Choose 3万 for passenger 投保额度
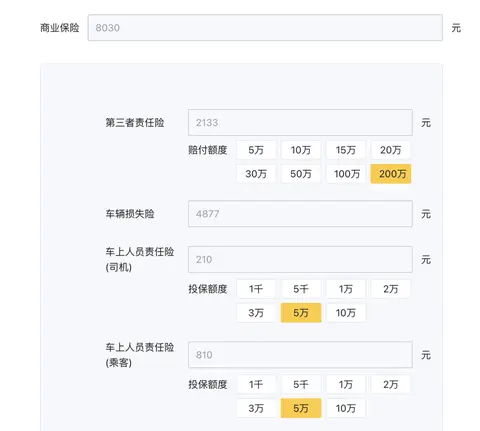The height and width of the screenshot is (431, 480). [x=256, y=408]
